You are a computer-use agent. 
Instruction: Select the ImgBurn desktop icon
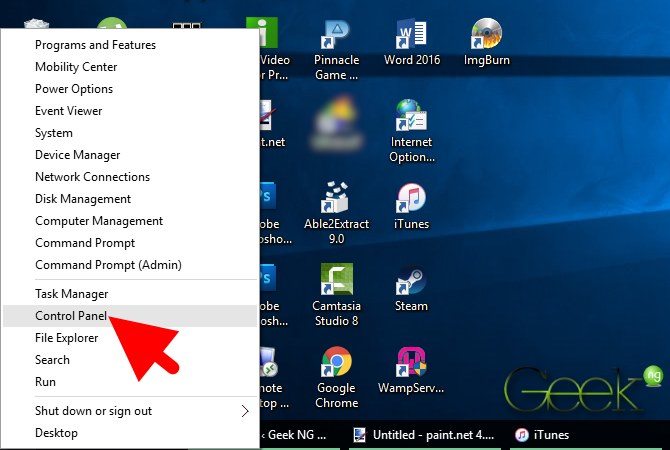click(x=487, y=42)
